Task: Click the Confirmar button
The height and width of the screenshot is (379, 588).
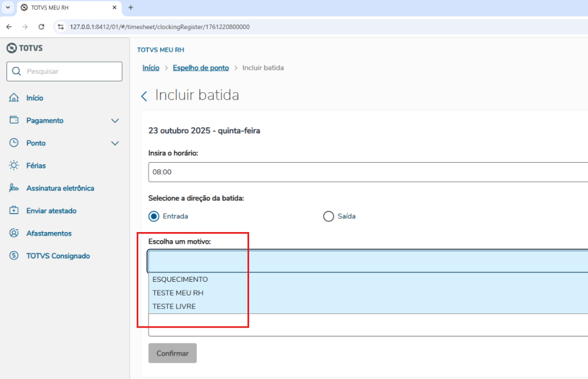Action: coord(173,353)
